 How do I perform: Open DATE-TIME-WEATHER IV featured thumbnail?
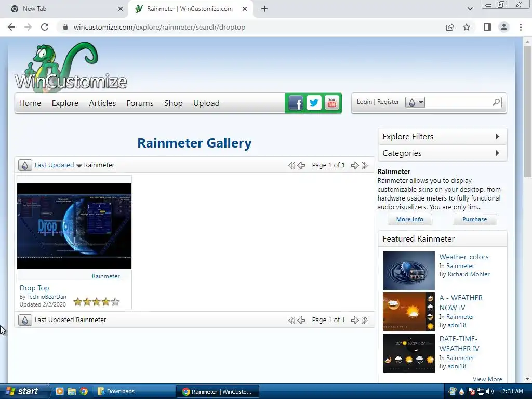[408, 353]
